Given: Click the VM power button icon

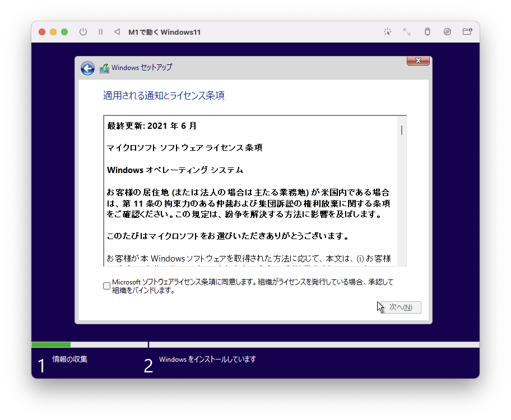Looking at the screenshot, I should [x=83, y=31].
